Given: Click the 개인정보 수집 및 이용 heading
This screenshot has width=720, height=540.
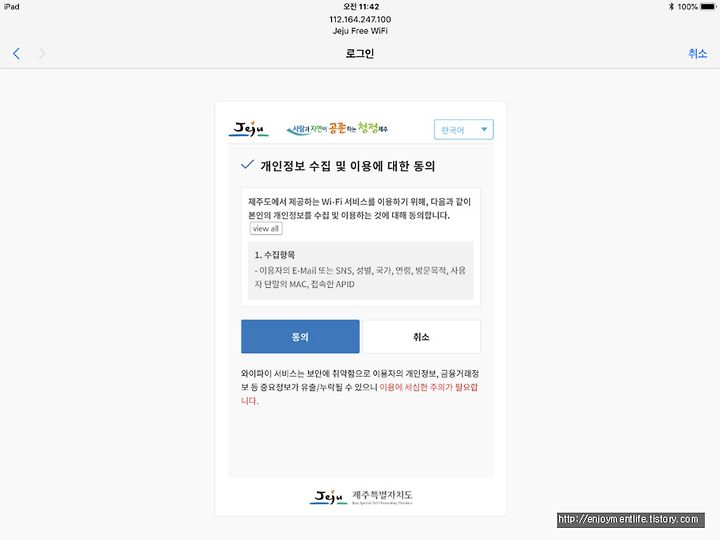Looking at the screenshot, I should click(x=348, y=166).
